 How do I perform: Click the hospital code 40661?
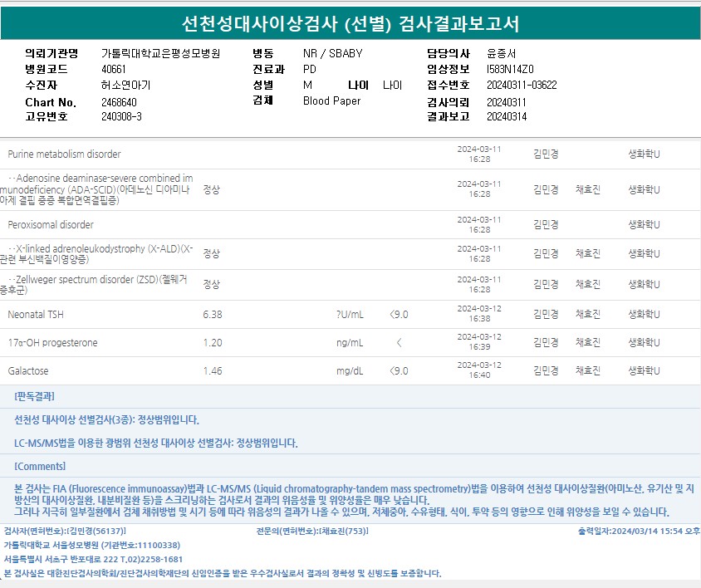[114, 69]
